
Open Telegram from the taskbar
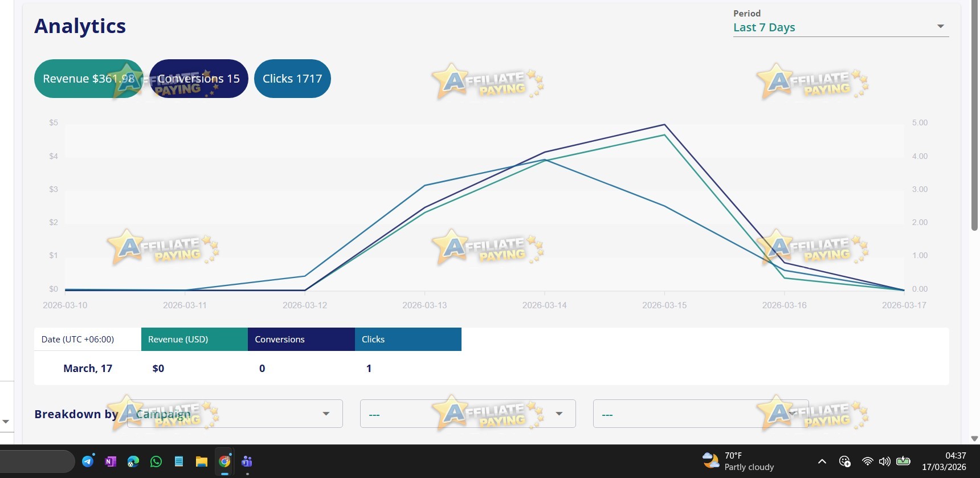(x=88, y=461)
